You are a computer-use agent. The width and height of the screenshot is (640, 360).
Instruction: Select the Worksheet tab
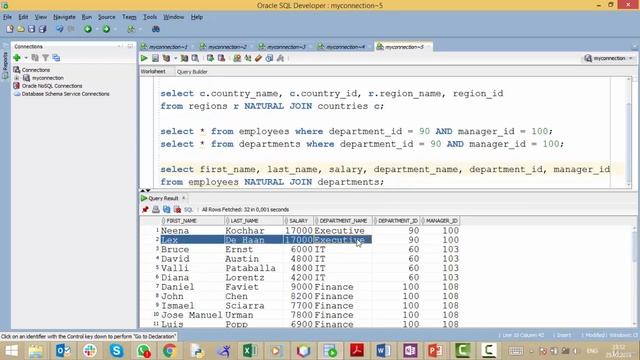[x=153, y=71]
